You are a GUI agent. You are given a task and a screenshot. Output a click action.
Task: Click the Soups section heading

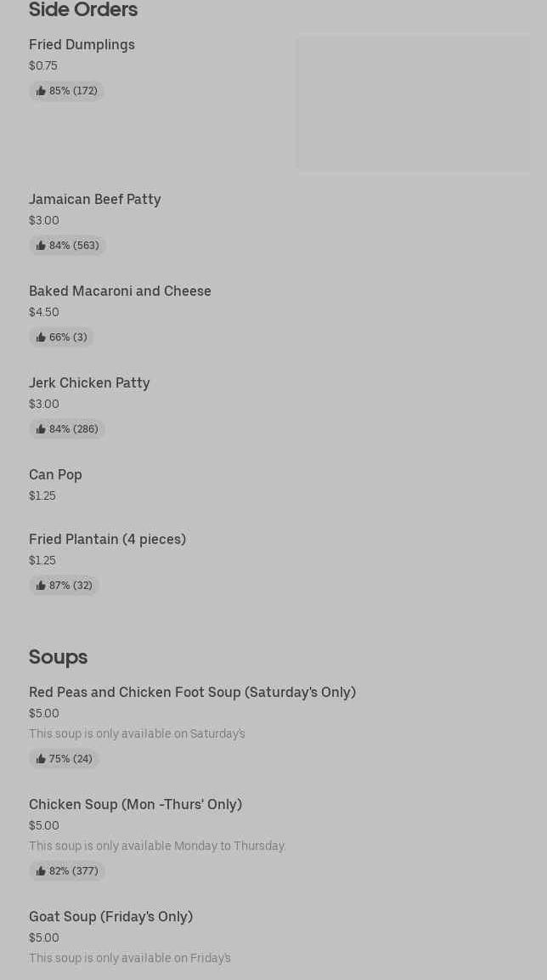58,656
